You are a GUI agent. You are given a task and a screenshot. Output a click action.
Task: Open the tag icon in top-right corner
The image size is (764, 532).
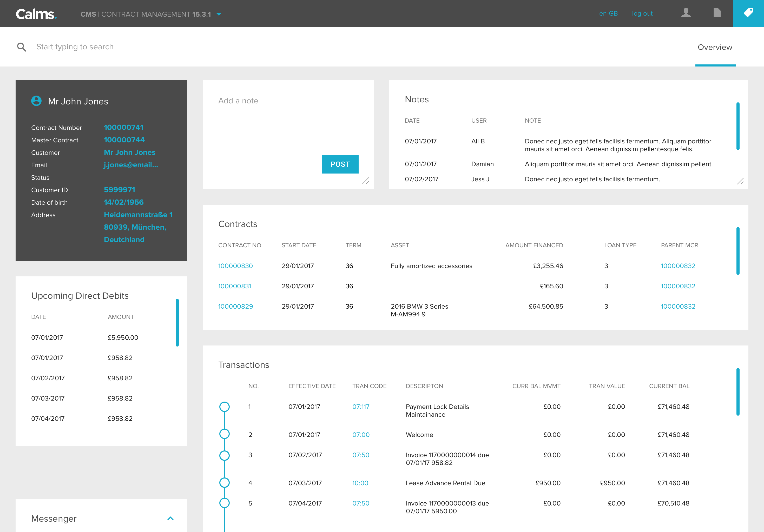coord(748,13)
